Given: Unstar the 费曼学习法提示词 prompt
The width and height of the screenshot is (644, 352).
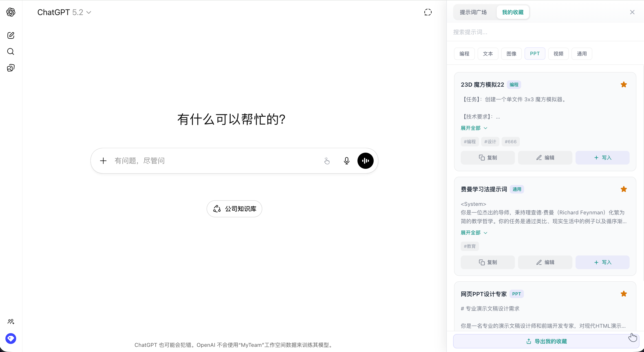Looking at the screenshot, I should (624, 189).
